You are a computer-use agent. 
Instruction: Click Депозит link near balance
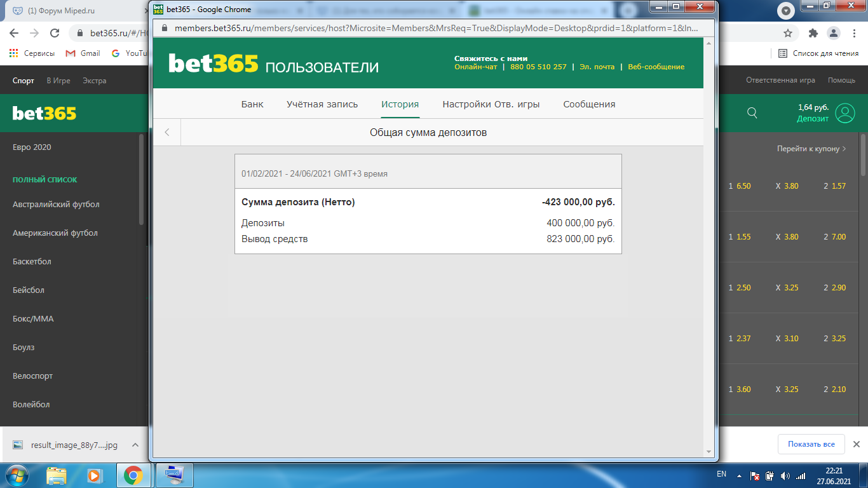point(813,119)
